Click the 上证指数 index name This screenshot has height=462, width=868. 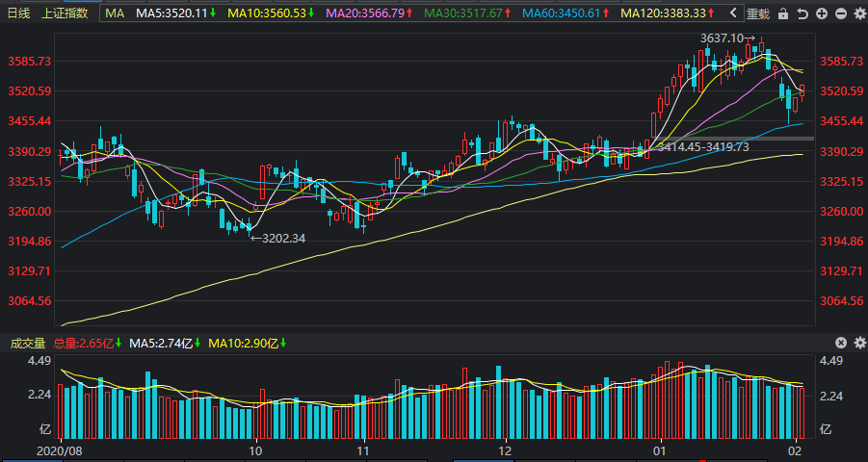(x=65, y=13)
